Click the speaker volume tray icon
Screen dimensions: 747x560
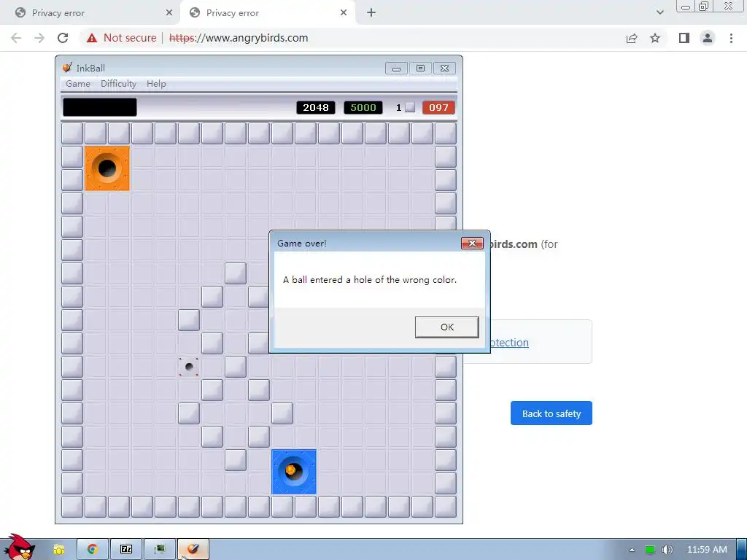[667, 550]
